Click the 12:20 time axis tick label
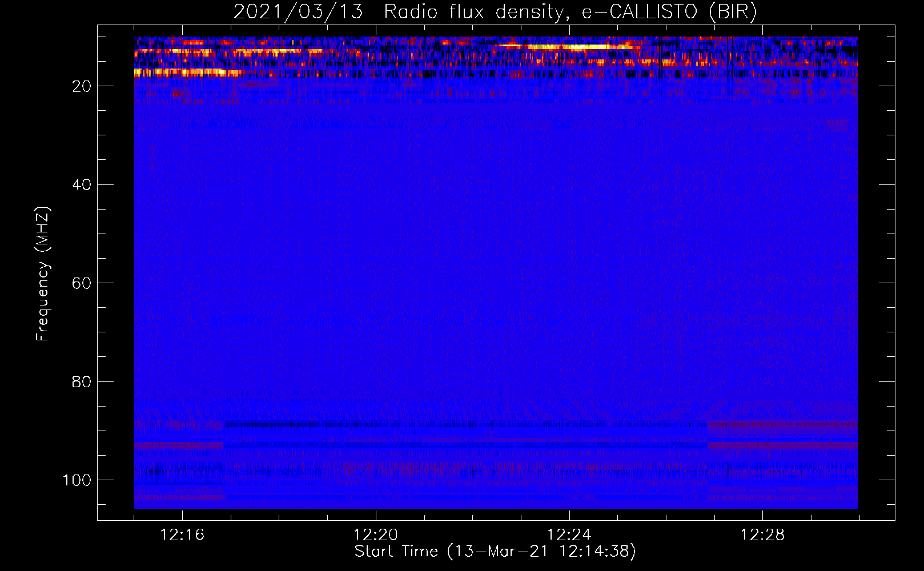 coord(376,535)
